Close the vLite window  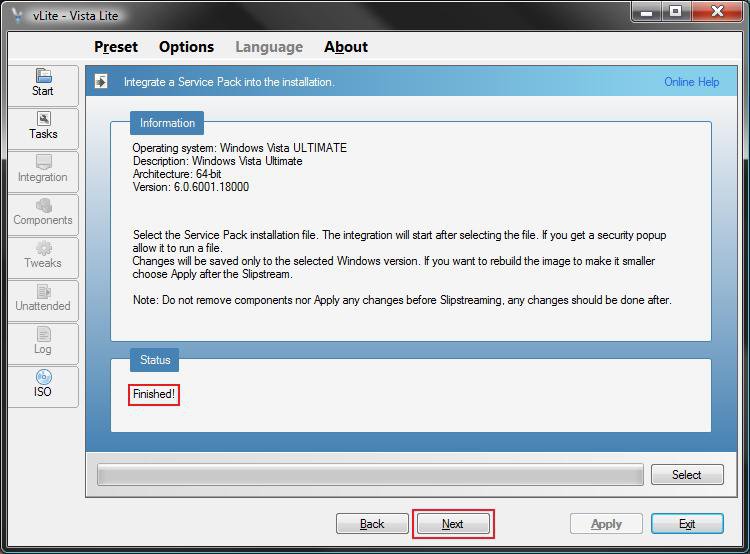coord(717,11)
